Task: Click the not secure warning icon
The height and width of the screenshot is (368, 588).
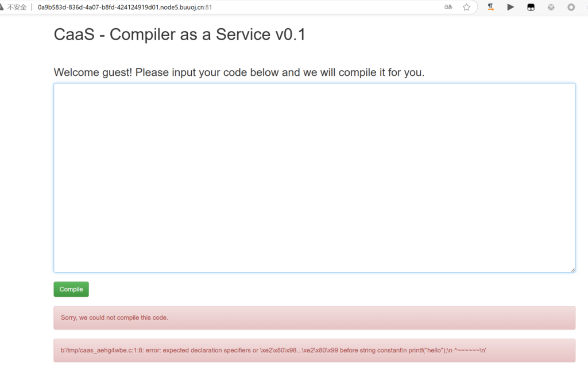Action: (2, 7)
